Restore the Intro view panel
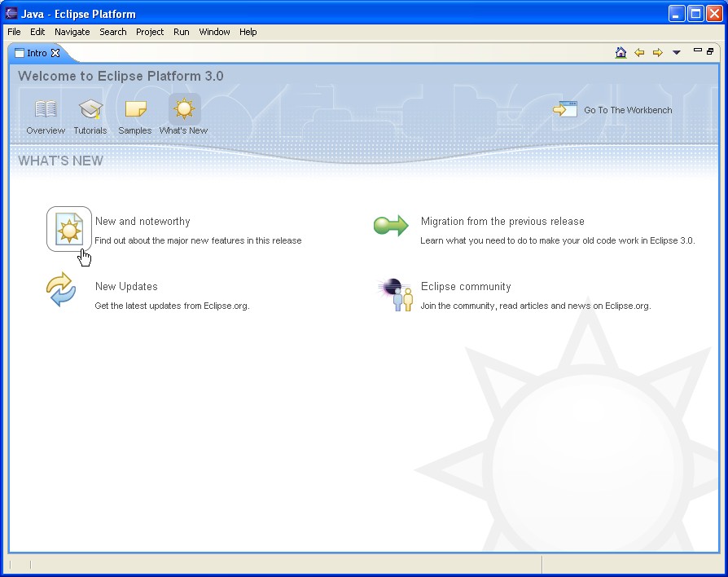 click(x=710, y=51)
